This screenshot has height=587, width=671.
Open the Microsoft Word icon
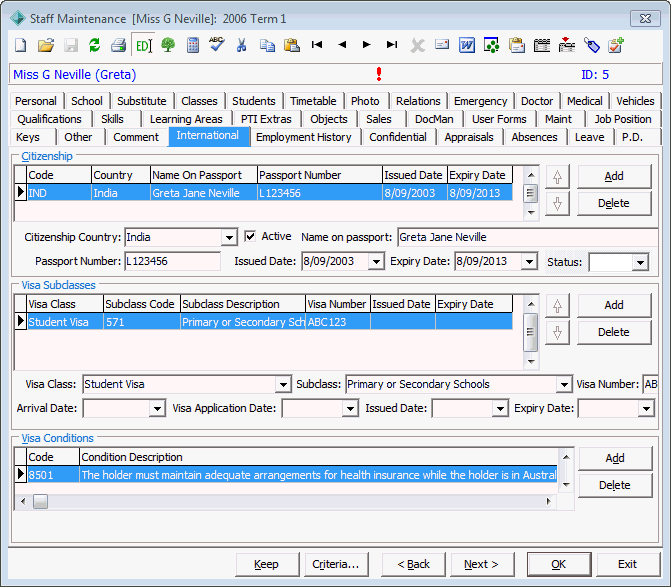466,45
